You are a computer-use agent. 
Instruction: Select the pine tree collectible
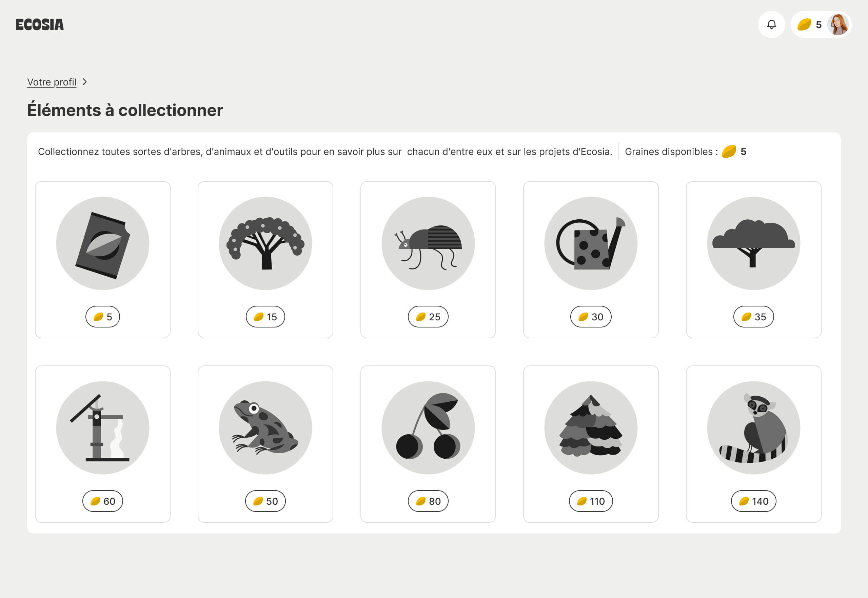point(591,427)
